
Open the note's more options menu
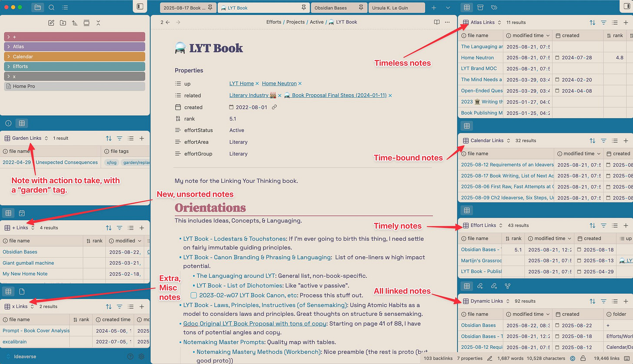click(448, 22)
